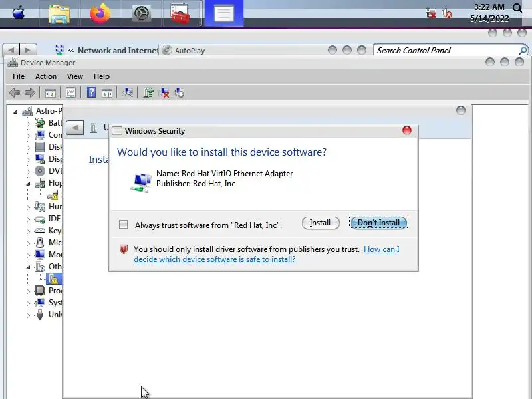Click the breadcrumb double-chevron before Network and Internet
This screenshot has width=532, height=399.
click(71, 51)
